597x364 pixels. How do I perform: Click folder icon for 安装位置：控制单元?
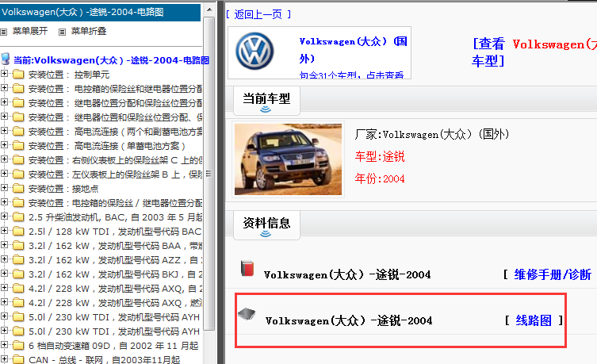pyautogui.click(x=18, y=75)
